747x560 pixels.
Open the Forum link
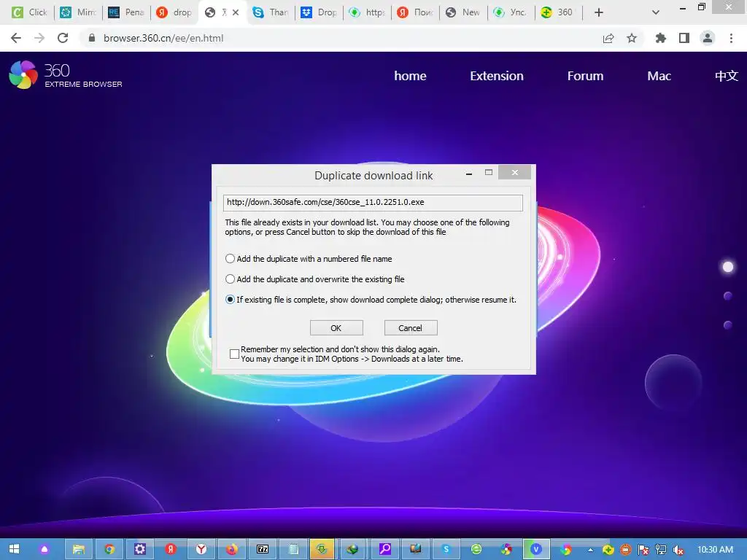[x=585, y=76]
